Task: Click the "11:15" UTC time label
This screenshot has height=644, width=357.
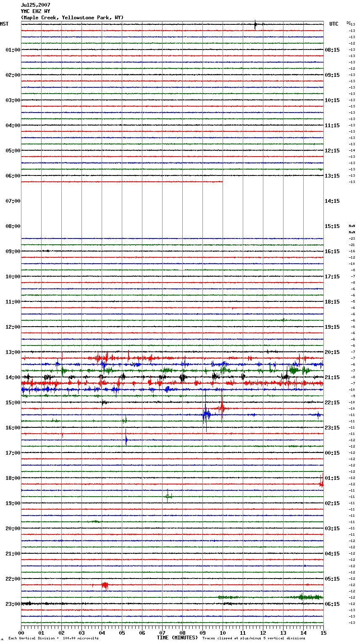Action: (x=332, y=126)
